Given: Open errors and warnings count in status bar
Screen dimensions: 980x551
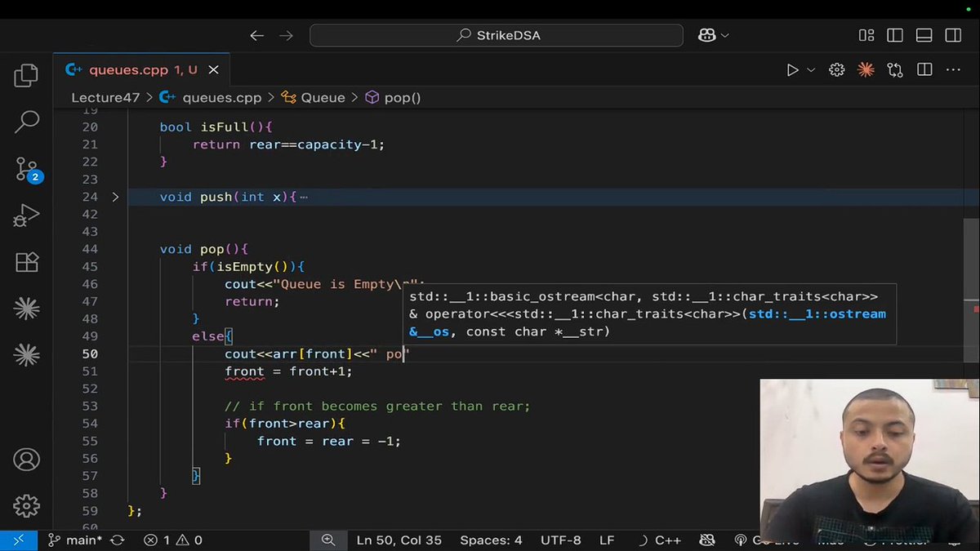Looking at the screenshot, I should (173, 540).
